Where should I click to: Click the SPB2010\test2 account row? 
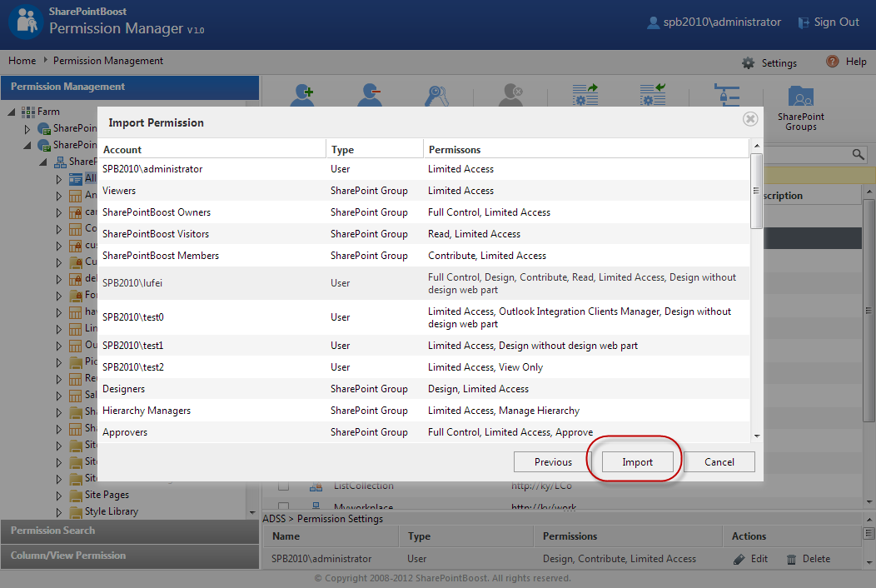(424, 367)
